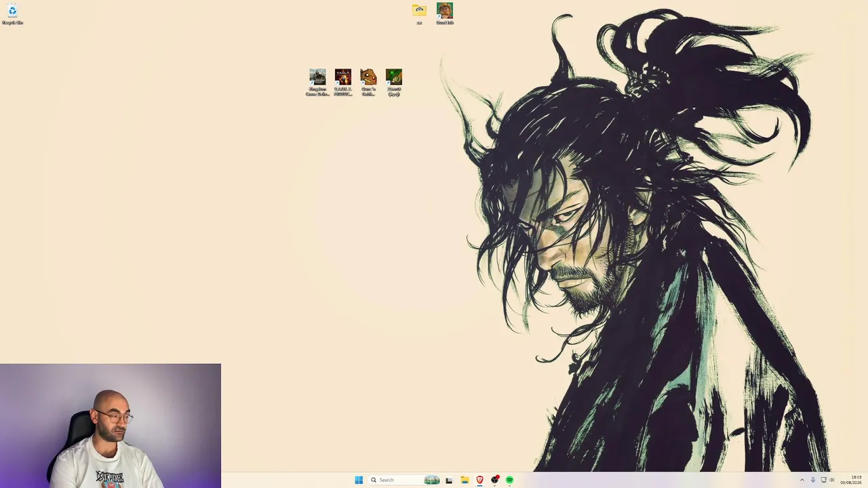
Task: Open Brave browser from the taskbar
Action: pos(479,480)
